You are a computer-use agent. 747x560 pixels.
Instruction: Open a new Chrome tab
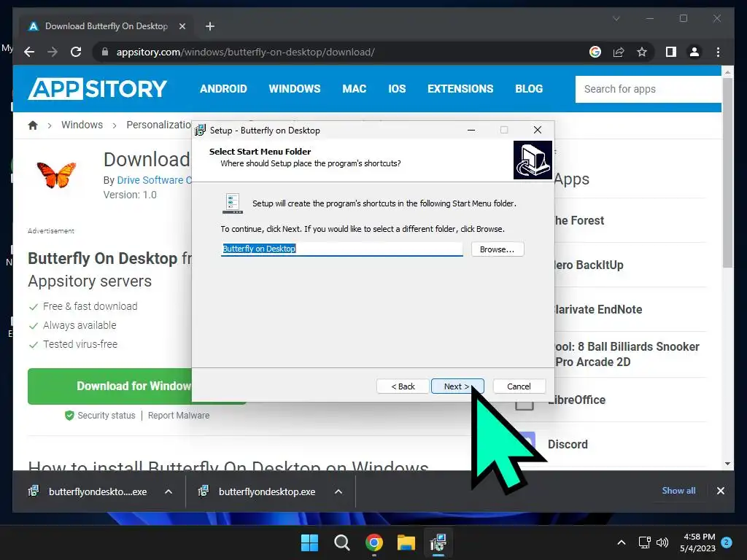pyautogui.click(x=209, y=26)
